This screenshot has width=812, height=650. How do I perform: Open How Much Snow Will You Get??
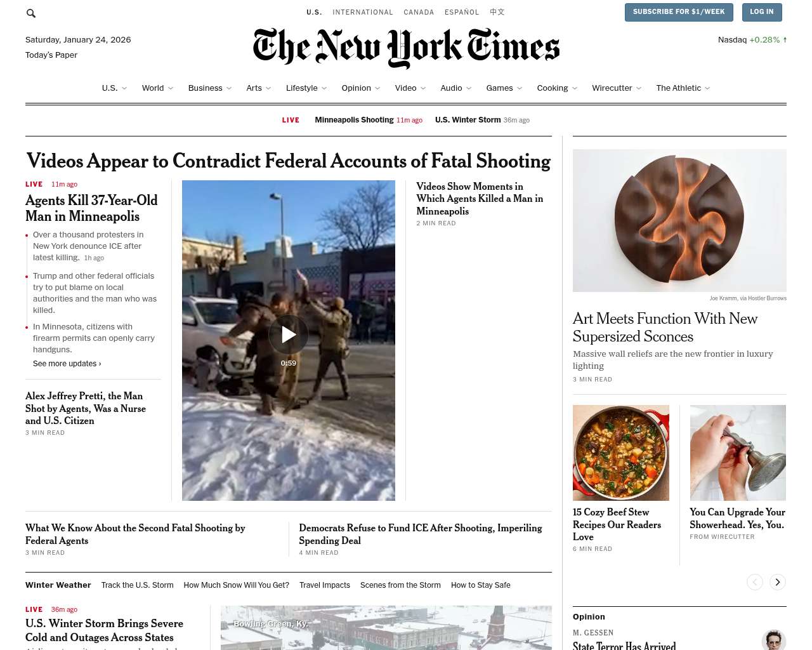coord(236,585)
